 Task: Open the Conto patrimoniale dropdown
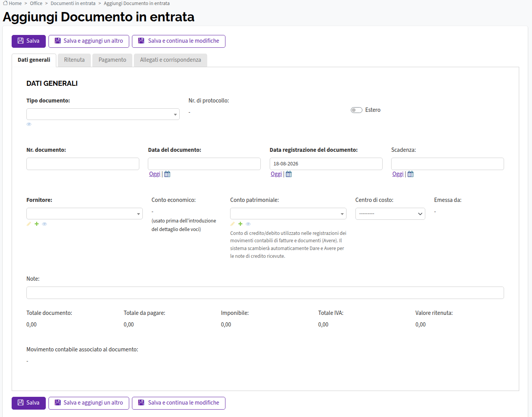pyautogui.click(x=288, y=214)
